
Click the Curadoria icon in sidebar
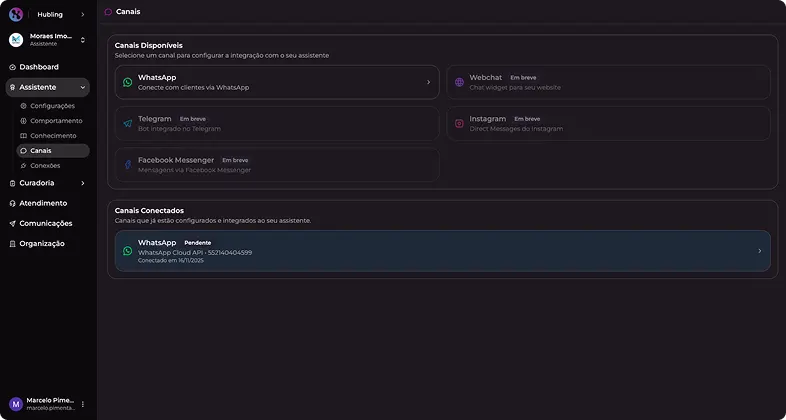coord(13,183)
